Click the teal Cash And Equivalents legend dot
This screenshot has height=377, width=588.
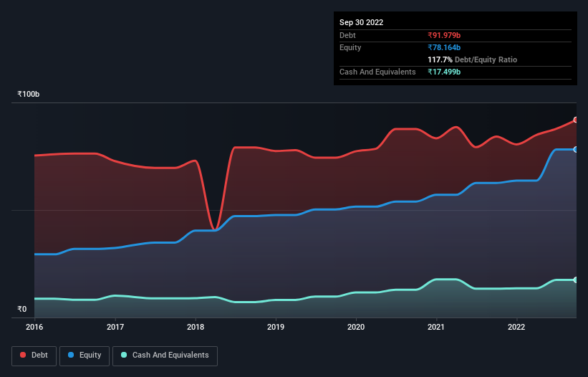tap(124, 355)
